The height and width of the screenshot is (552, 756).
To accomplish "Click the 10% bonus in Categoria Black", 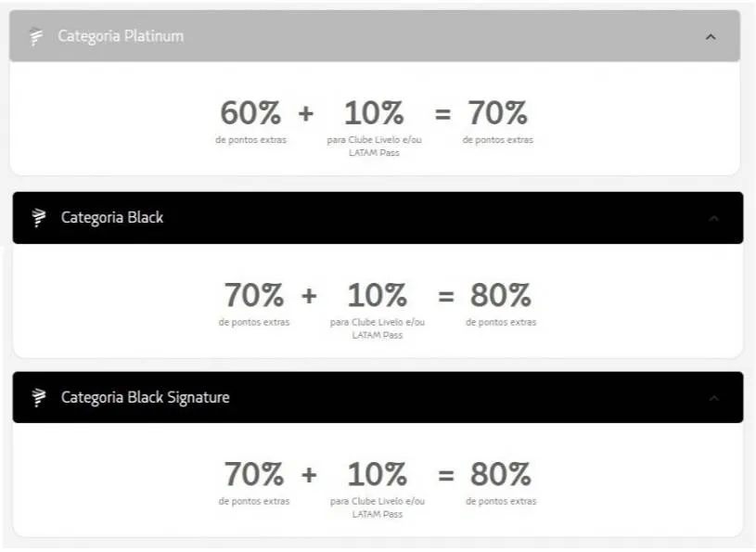I will coord(377,296).
